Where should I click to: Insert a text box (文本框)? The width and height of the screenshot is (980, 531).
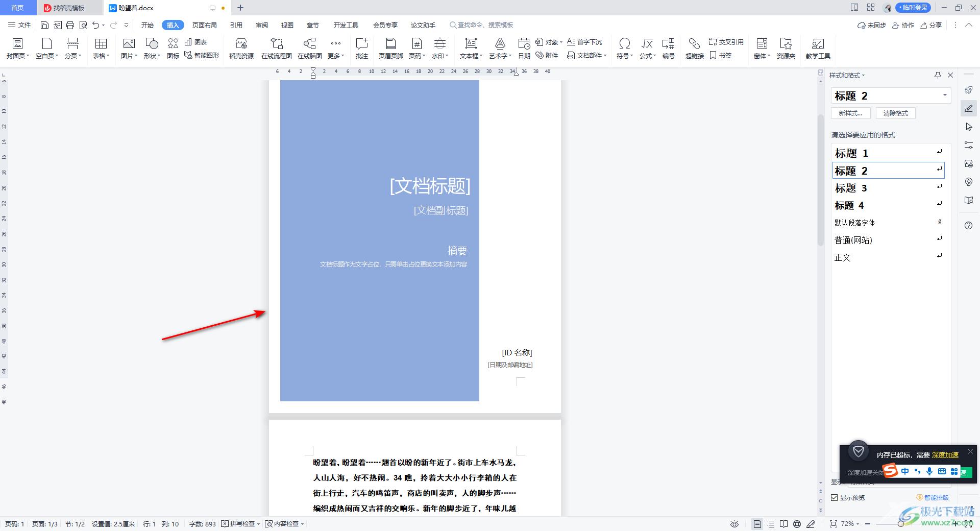[471, 49]
